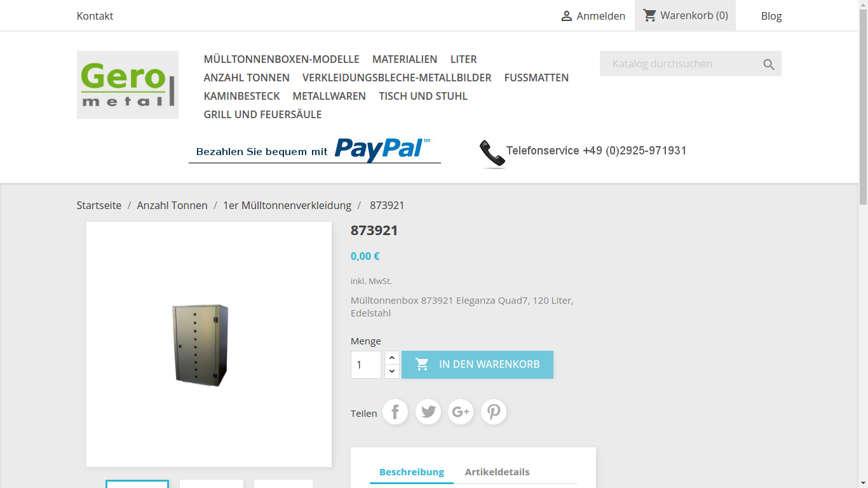868x488 pixels.
Task: Click the page vertical scrollbar
Action: 863,244
